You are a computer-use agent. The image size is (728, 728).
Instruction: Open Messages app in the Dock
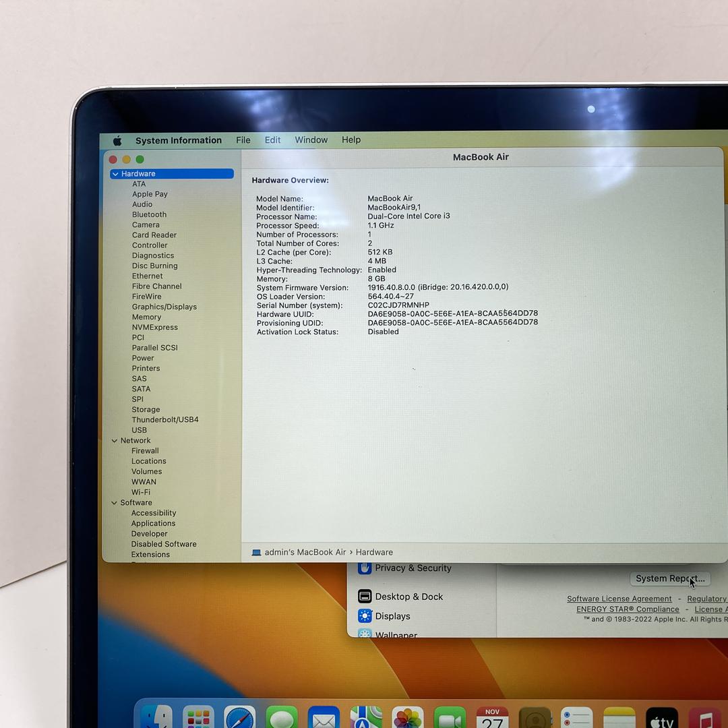[281, 717]
